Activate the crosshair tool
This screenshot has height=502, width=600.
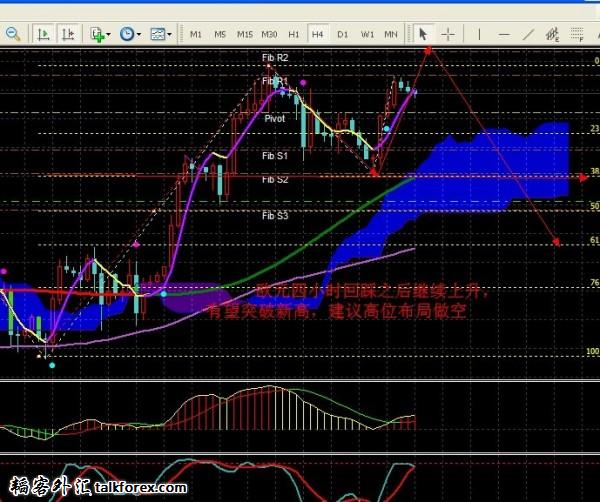tap(448, 34)
